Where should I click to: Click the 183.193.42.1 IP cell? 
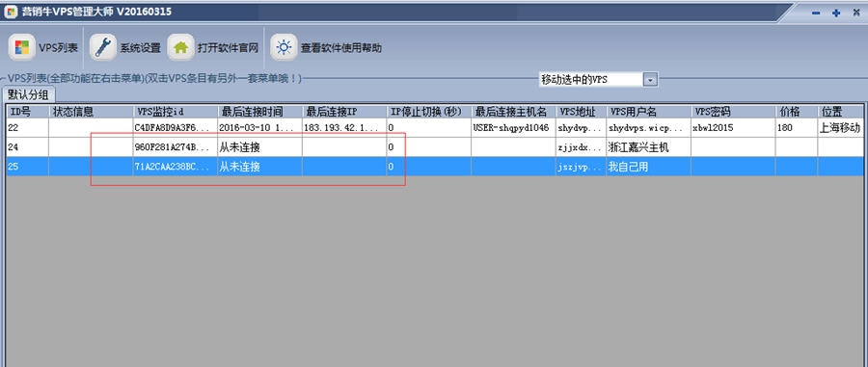tap(344, 128)
